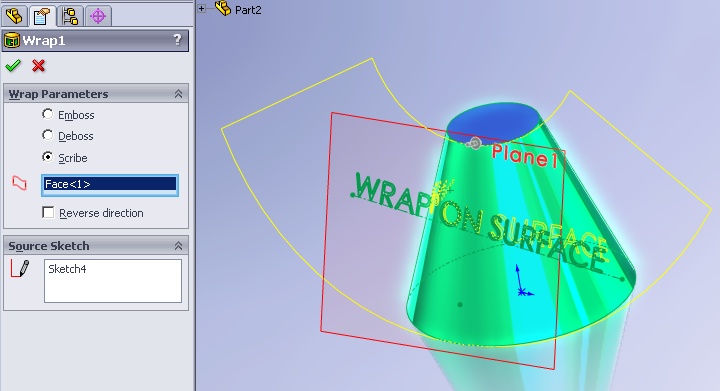Click the face selection icon

coord(19,183)
